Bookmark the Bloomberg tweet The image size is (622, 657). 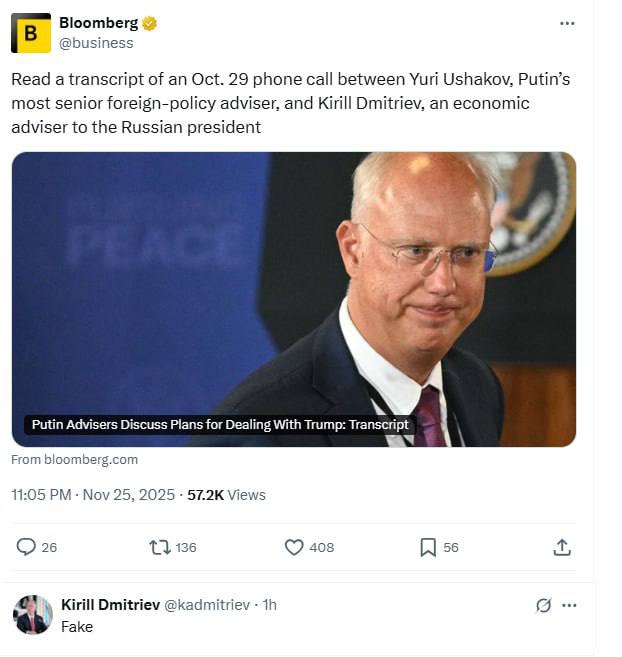[428, 547]
